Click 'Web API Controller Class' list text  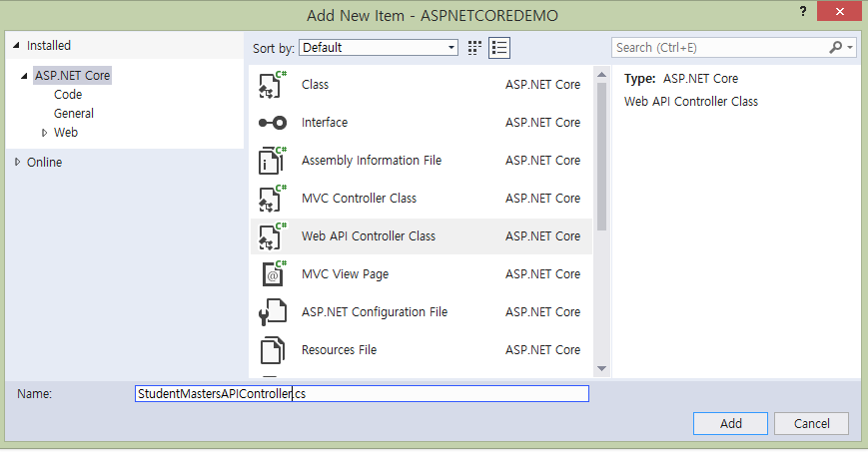369,236
